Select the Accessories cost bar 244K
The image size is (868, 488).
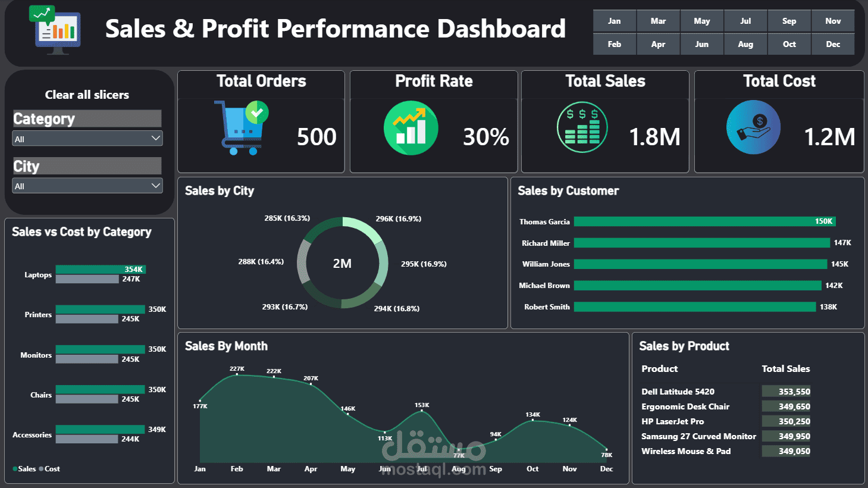pyautogui.click(x=87, y=439)
